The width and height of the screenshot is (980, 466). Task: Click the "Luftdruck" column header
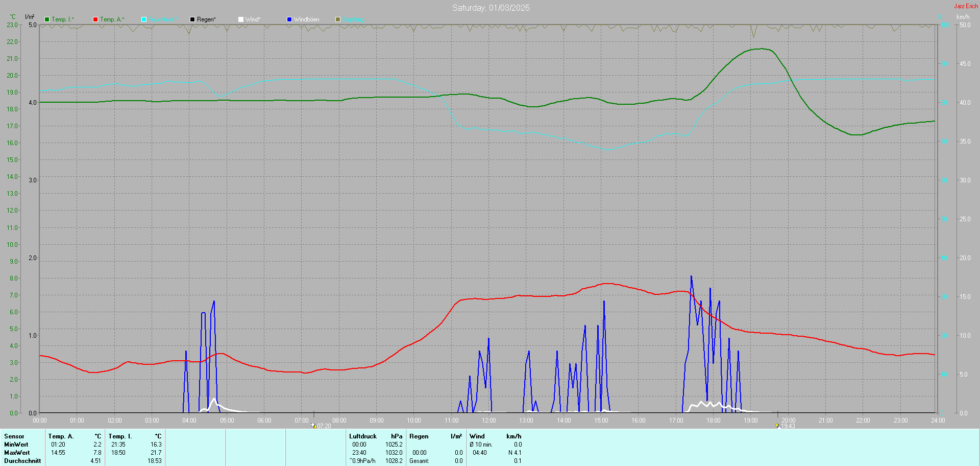tap(363, 436)
